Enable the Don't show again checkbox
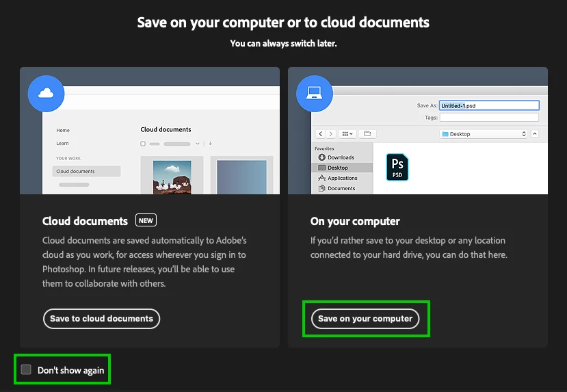 pos(26,369)
